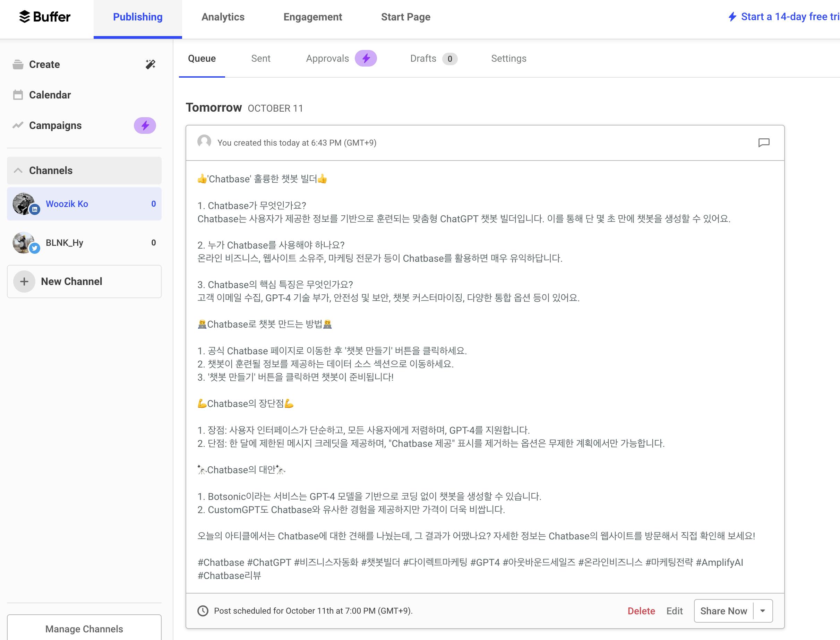
Task: Go to the Engagement tab
Action: coord(312,17)
